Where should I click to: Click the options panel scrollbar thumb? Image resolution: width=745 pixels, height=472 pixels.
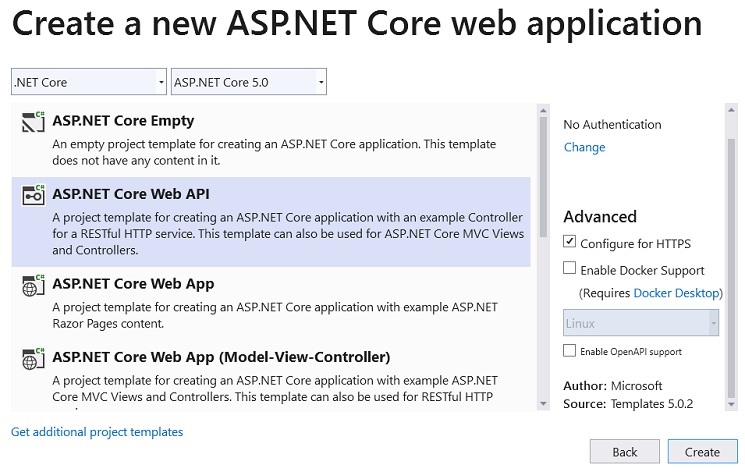731,268
